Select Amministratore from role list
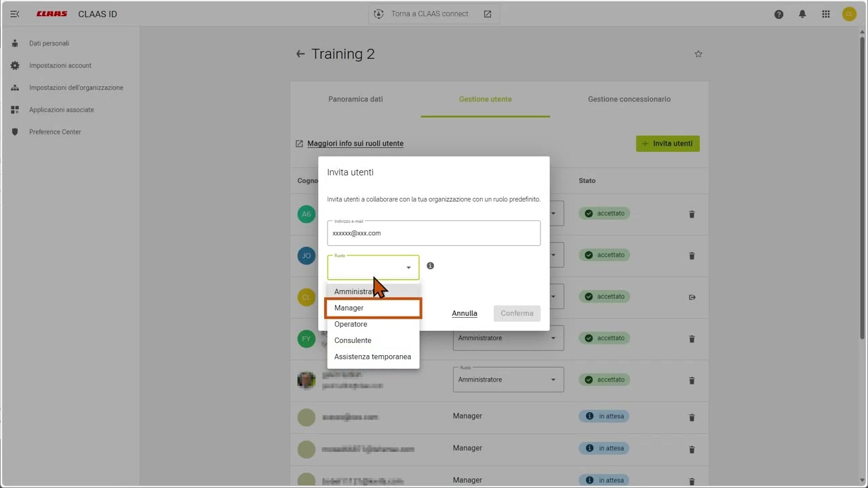Viewport: 868px width, 488px height. tap(373, 291)
